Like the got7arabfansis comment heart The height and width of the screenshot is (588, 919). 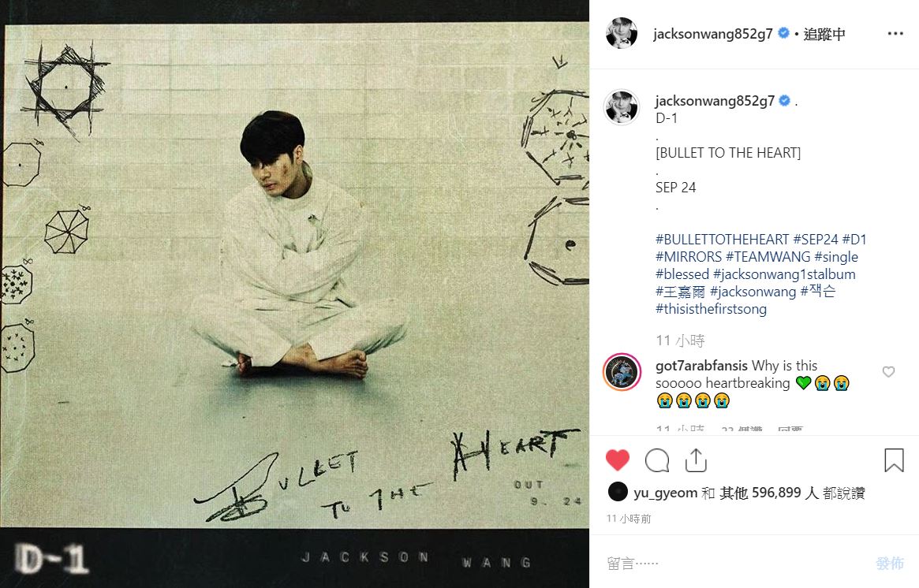coord(888,372)
